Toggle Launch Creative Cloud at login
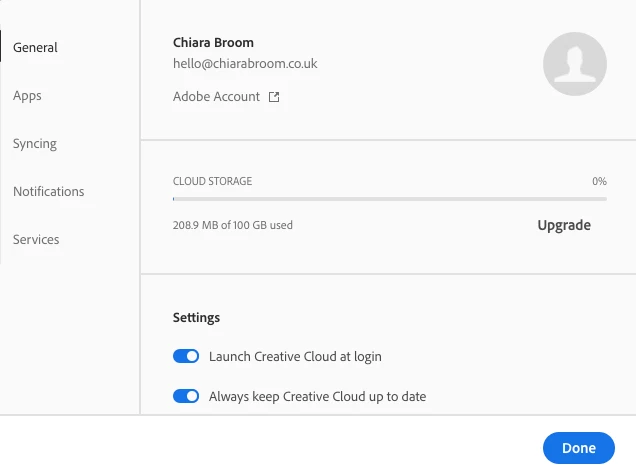This screenshot has height=476, width=636. click(x=186, y=356)
